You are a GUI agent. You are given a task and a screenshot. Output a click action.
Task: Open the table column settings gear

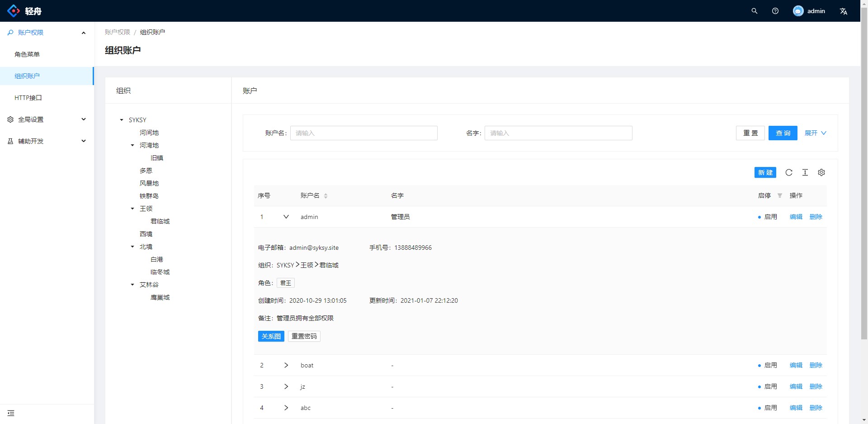point(821,172)
